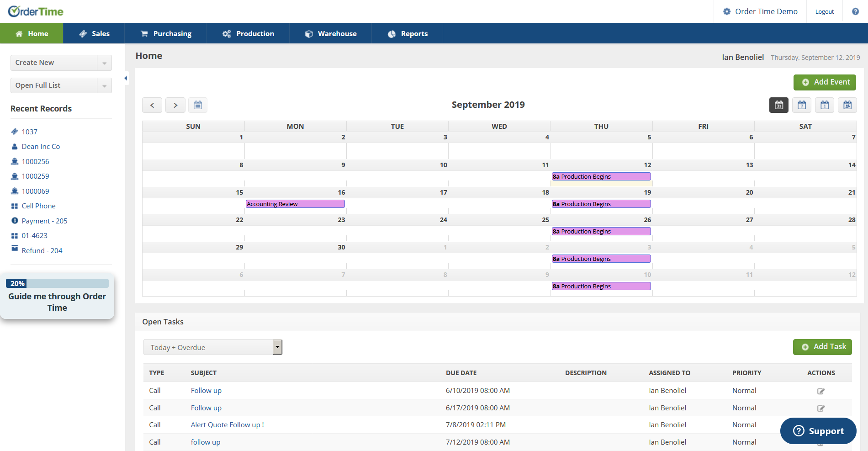This screenshot has width=868, height=451.
Task: Open the Open Full List dropdown
Action: 105,85
